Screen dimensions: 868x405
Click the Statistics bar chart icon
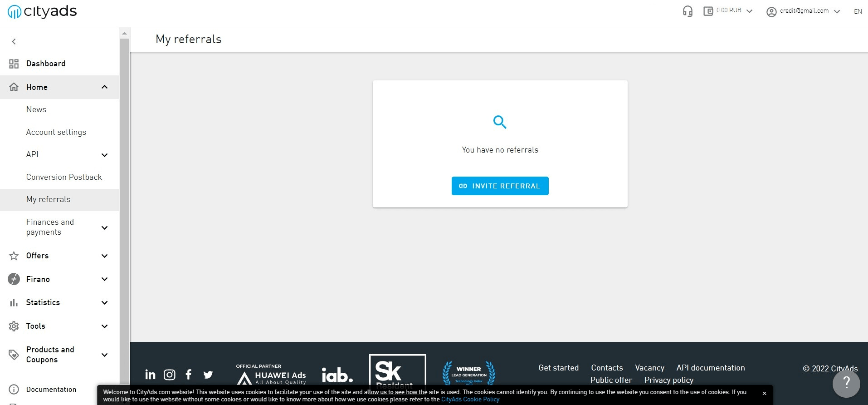point(14,302)
